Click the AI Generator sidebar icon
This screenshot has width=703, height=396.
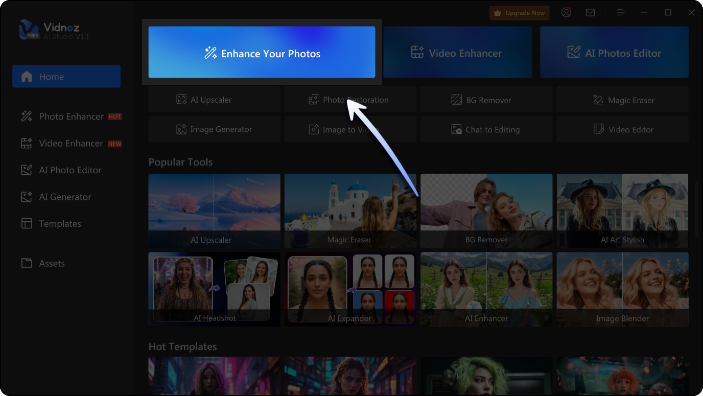coord(26,197)
